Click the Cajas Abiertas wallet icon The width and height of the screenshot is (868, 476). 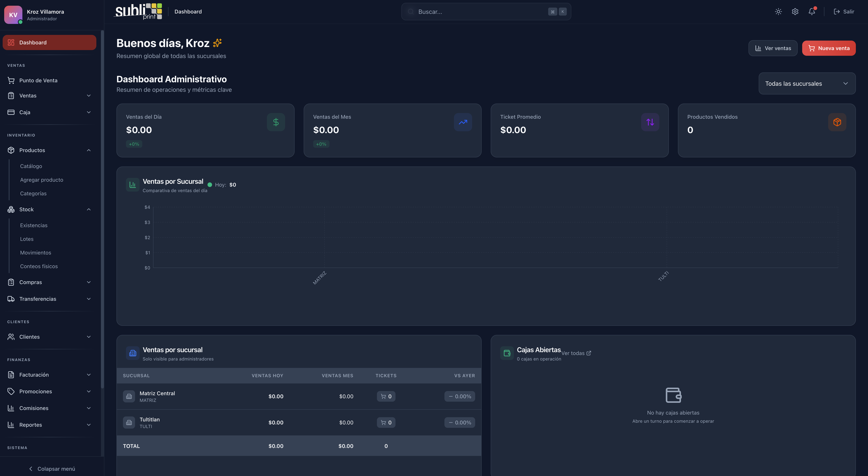(x=507, y=353)
